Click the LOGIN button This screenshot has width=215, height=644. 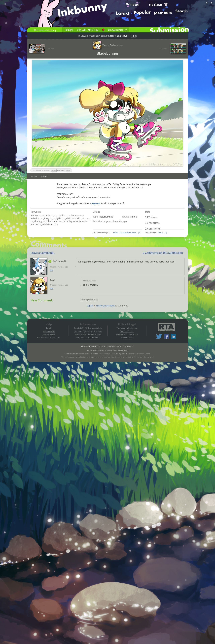[x=69, y=30]
